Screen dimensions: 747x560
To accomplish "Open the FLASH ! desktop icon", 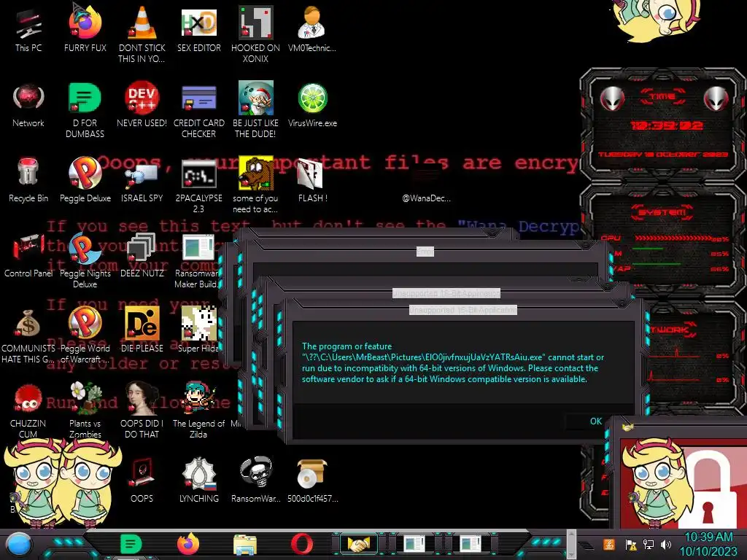I will point(312,180).
